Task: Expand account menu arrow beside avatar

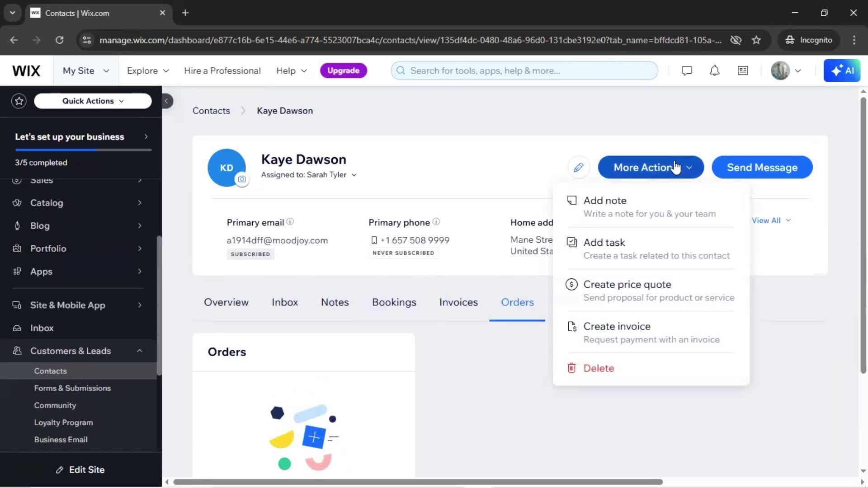Action: [798, 71]
